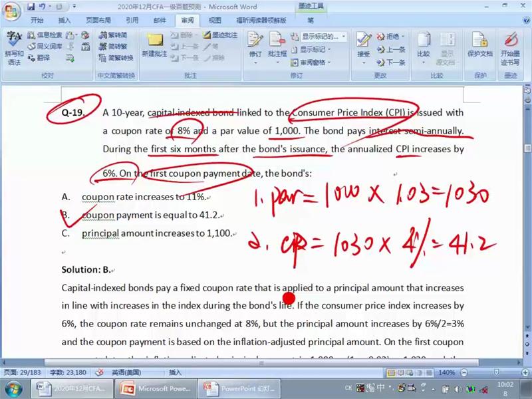532x399 pixels.
Task: Expand the 显示标记 show markup dropdown
Action: (329, 49)
